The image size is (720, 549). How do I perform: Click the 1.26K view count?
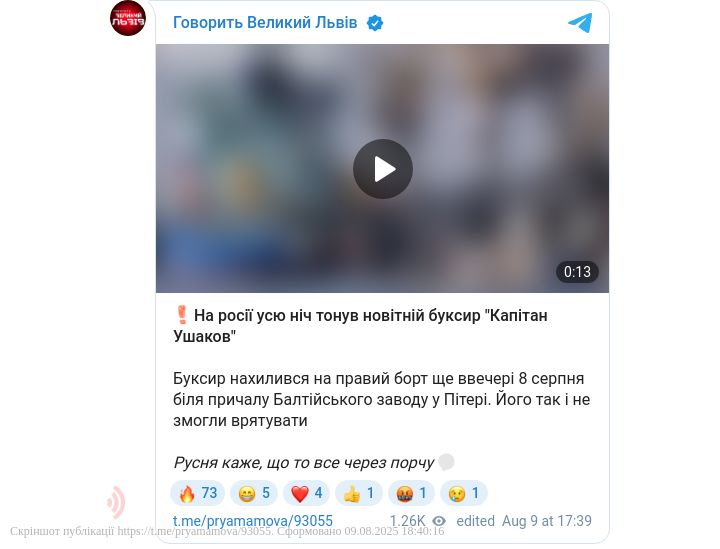(407, 521)
